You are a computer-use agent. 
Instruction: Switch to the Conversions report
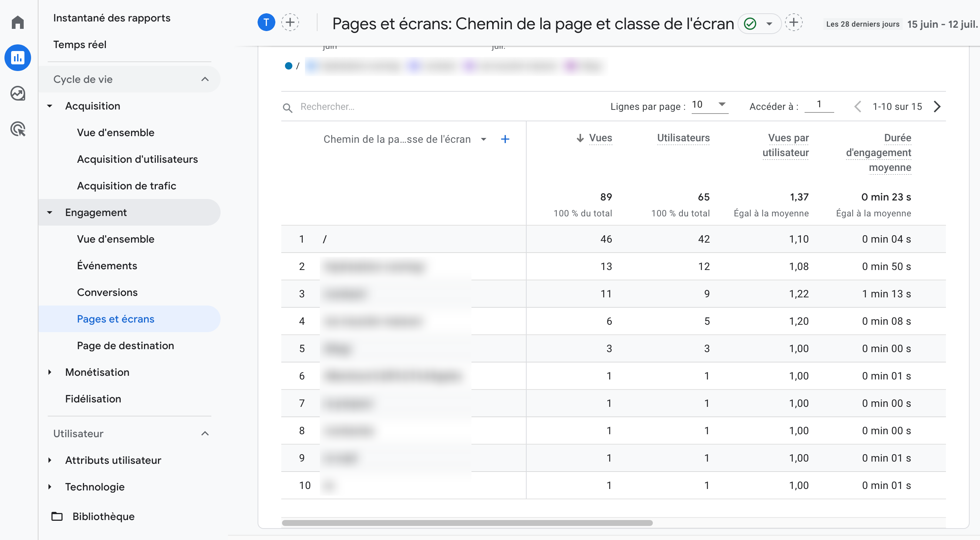pyautogui.click(x=107, y=292)
